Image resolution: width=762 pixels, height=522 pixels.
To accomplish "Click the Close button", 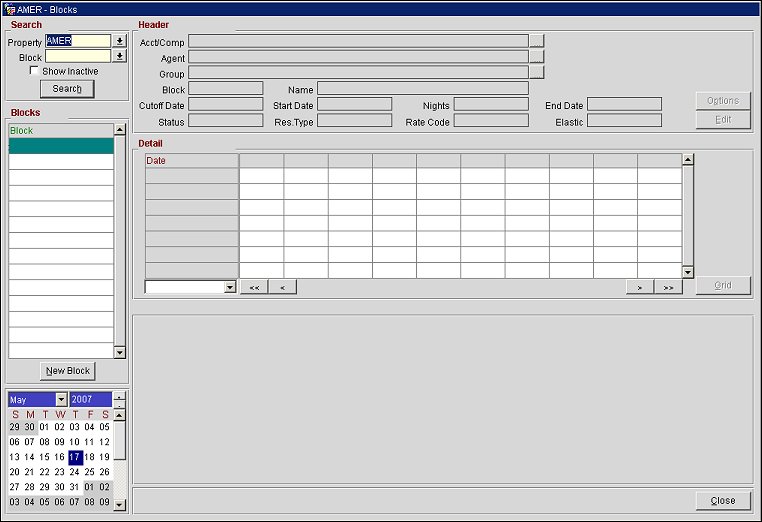I will pyautogui.click(x=722, y=500).
